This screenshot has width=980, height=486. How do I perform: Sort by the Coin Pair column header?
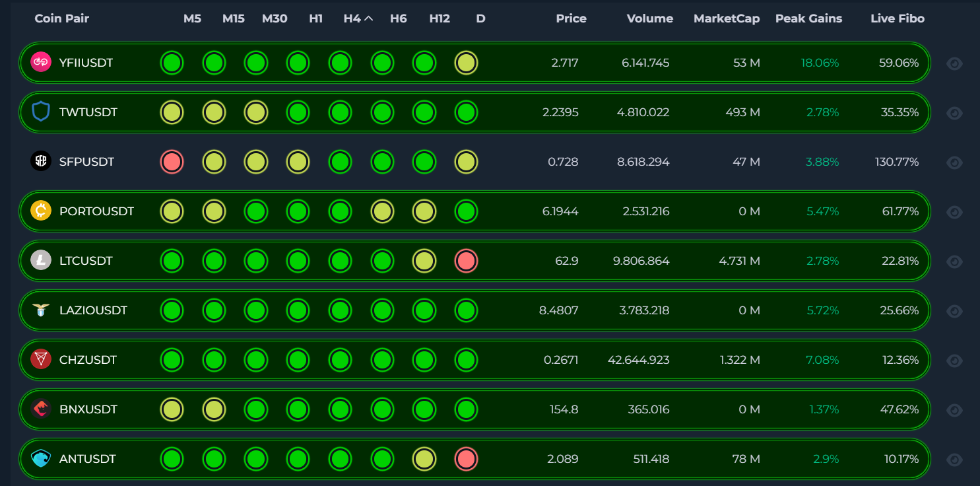[61, 18]
